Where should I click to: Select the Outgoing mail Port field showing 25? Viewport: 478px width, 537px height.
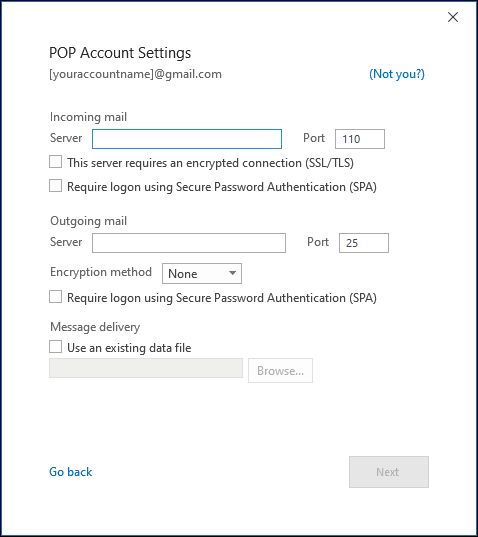point(364,243)
